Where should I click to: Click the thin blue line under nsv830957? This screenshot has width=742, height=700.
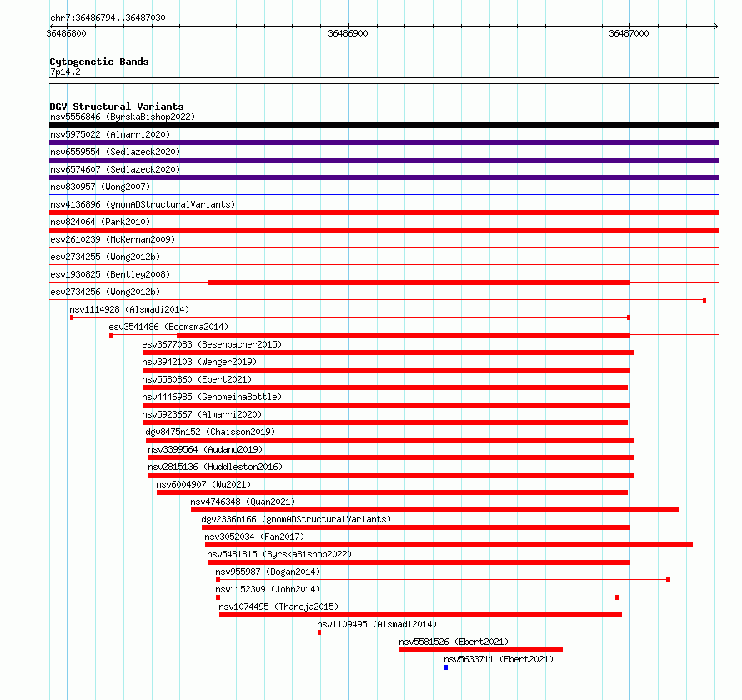click(384, 194)
